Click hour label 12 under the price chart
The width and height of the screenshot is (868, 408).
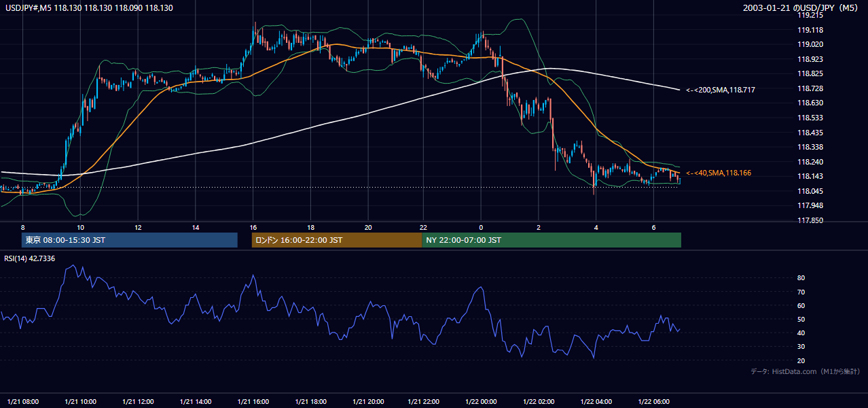pos(138,227)
